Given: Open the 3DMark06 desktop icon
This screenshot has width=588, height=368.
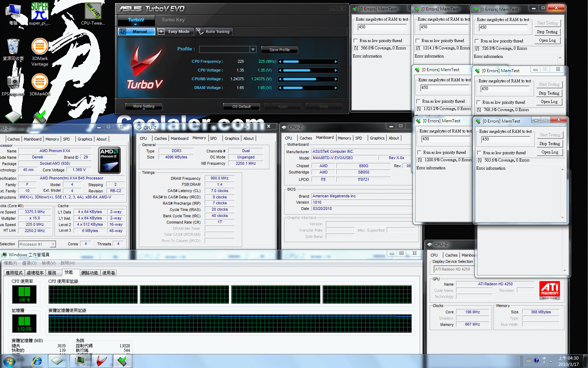Looking at the screenshot, I should coord(40,85).
